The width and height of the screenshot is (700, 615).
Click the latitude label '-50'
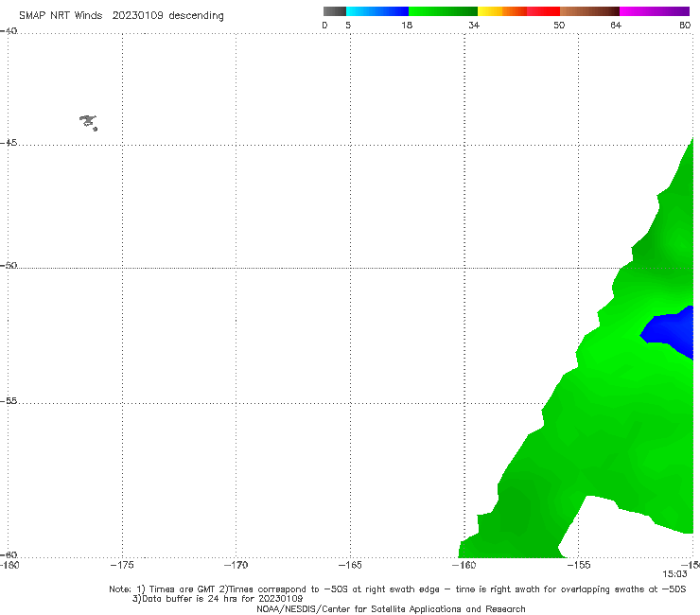pos(9,265)
